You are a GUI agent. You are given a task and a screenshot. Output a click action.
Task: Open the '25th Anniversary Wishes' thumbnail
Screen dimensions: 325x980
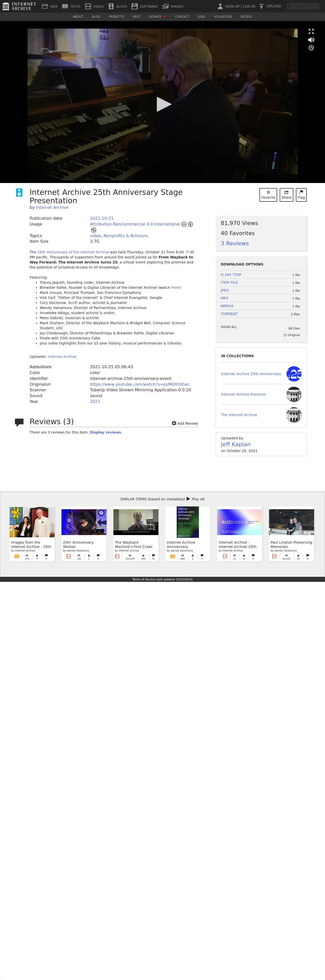point(84,522)
